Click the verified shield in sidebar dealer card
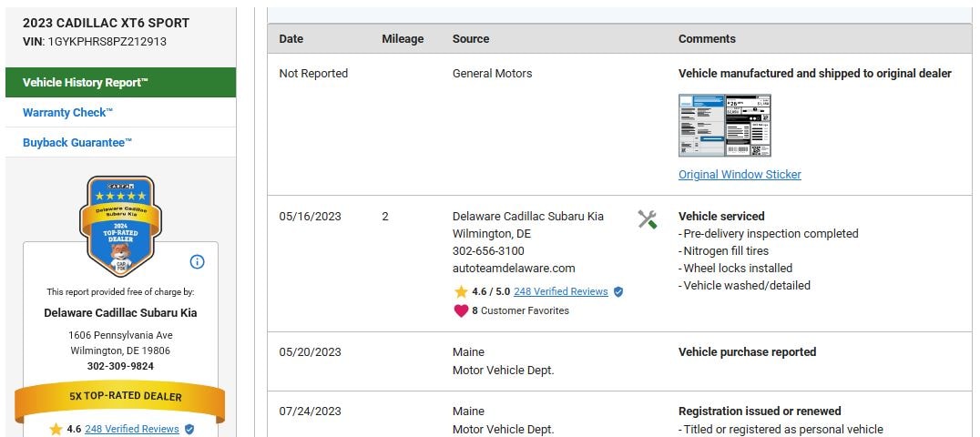Image resolution: width=980 pixels, height=437 pixels. [x=189, y=429]
